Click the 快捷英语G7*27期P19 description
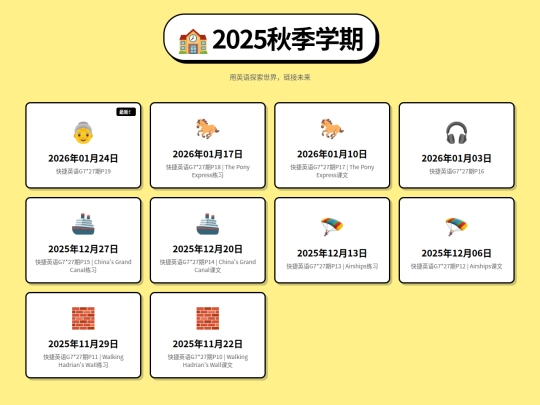The width and height of the screenshot is (540, 405). tap(83, 171)
